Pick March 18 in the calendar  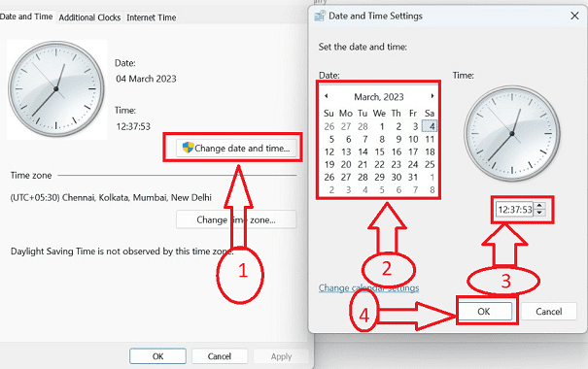click(x=430, y=151)
